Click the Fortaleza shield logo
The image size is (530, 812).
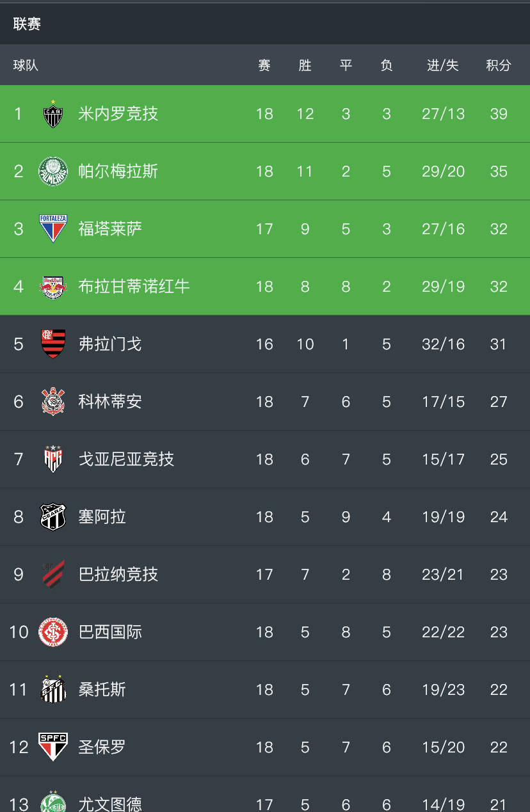pyautogui.click(x=53, y=229)
